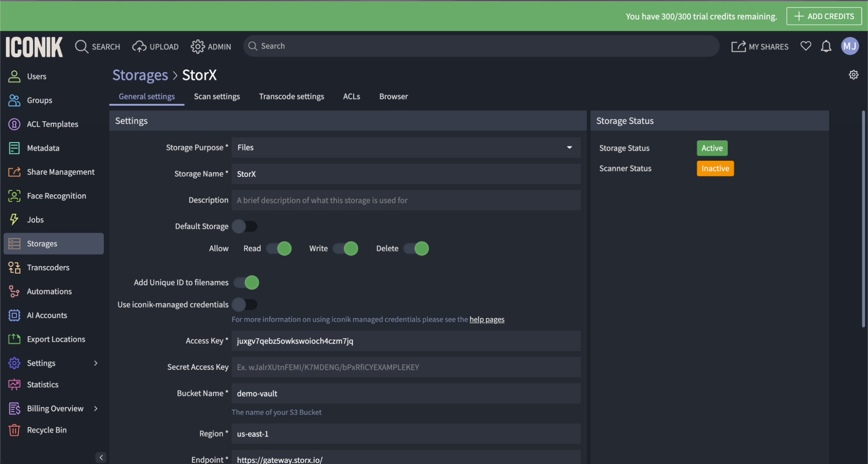
Task: Switch to the Browser tab
Action: click(x=393, y=96)
